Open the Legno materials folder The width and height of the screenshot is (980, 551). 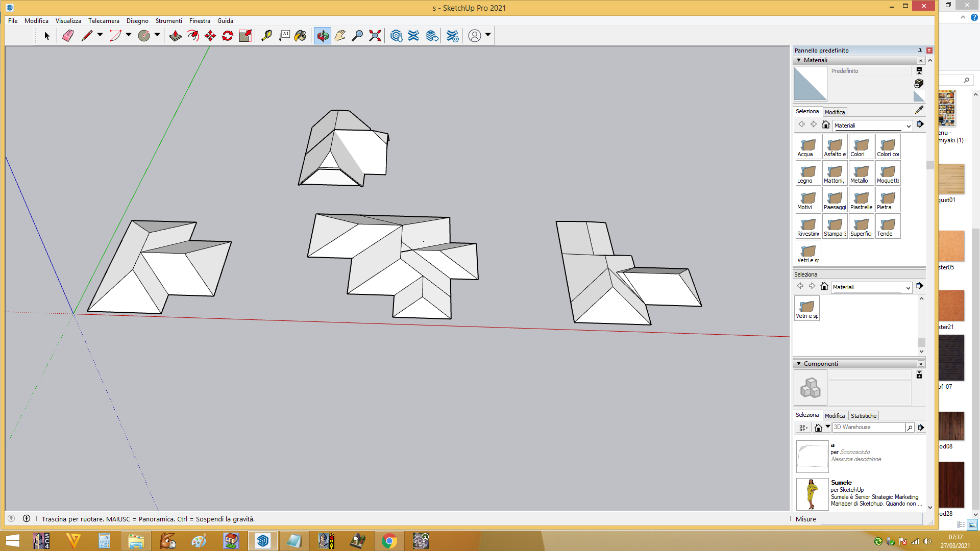coord(808,173)
